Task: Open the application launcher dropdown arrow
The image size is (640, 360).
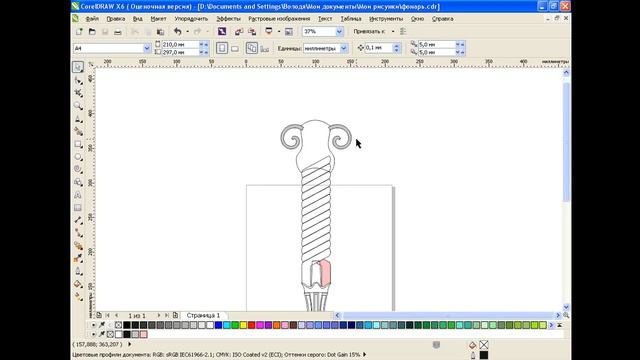Action: pyautogui.click(x=279, y=31)
